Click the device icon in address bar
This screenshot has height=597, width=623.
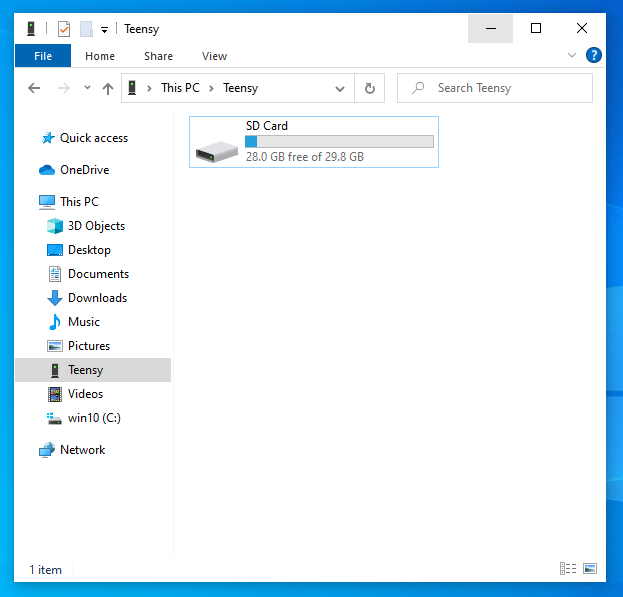pyautogui.click(x=132, y=88)
